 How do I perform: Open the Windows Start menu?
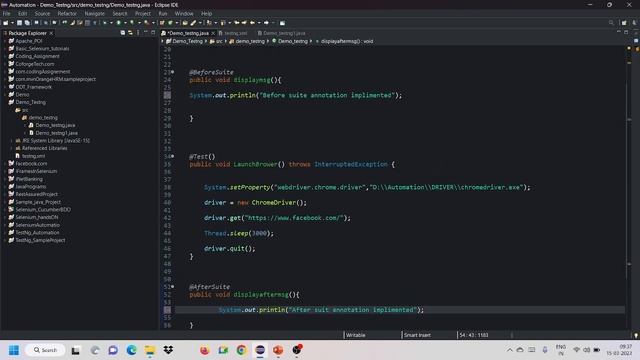(x=14, y=350)
